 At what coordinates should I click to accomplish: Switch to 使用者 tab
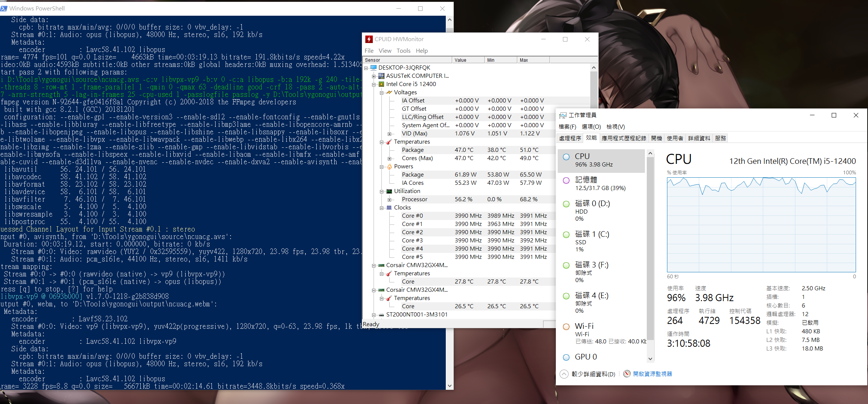click(675, 138)
